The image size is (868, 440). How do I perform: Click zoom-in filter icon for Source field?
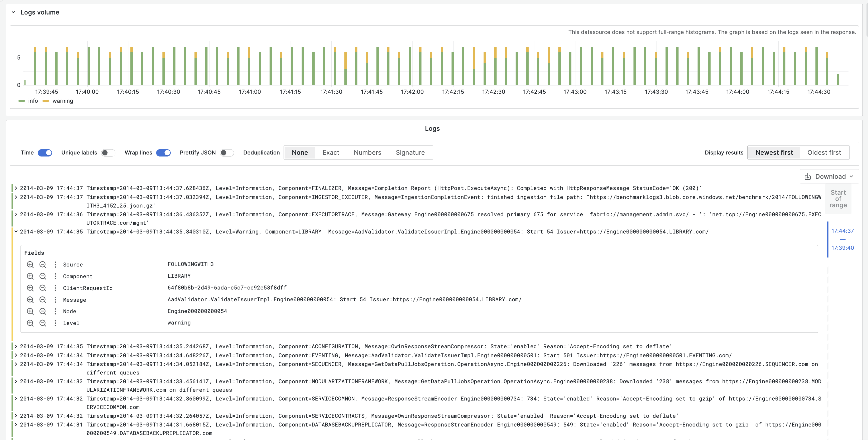[x=30, y=264]
